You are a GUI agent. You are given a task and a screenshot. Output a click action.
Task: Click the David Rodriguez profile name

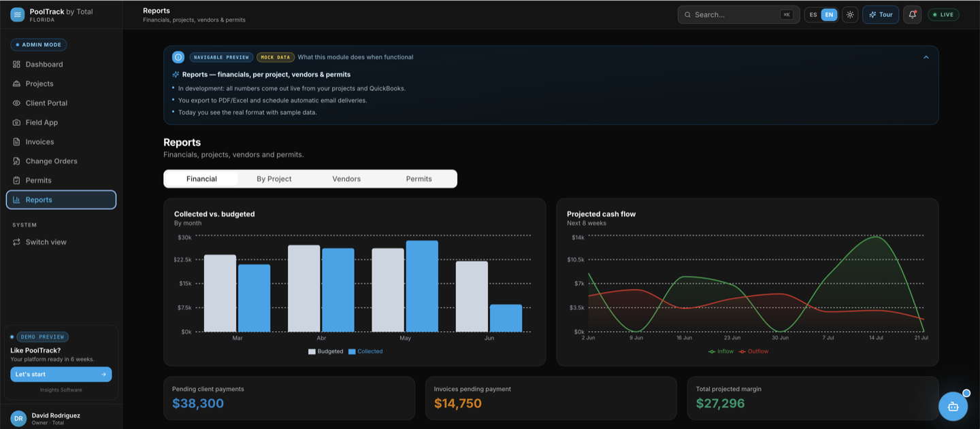pyautogui.click(x=56, y=415)
